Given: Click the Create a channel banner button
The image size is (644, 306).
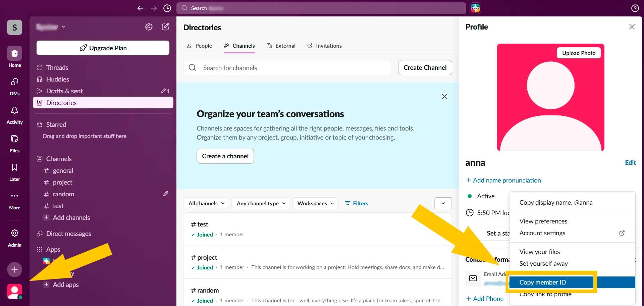Looking at the screenshot, I should click(225, 156).
